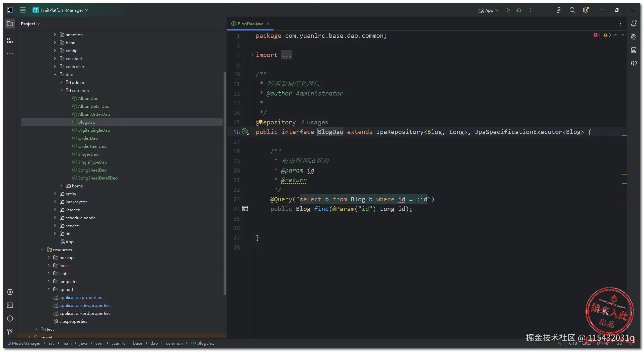
Task: Open the Database tool window
Action: [634, 50]
